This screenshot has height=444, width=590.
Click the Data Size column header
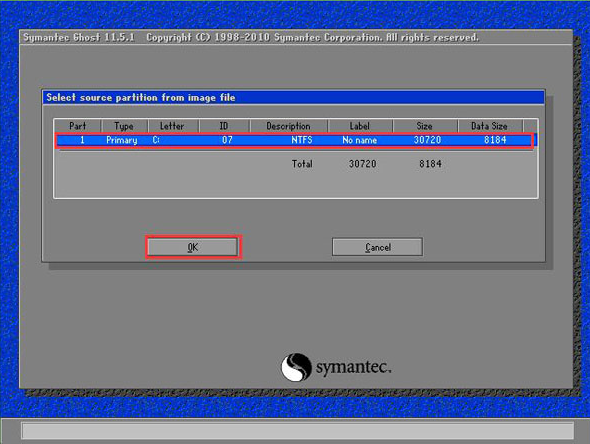(x=490, y=126)
